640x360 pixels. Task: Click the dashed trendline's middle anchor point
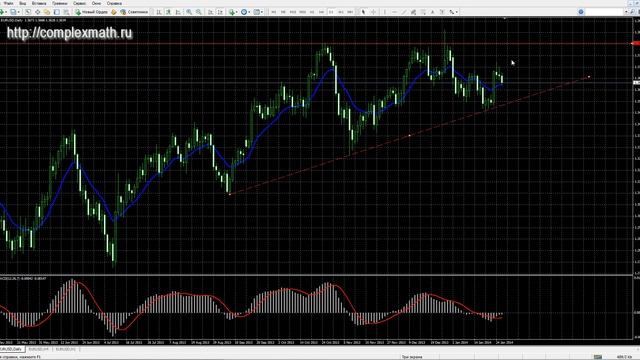(409, 135)
